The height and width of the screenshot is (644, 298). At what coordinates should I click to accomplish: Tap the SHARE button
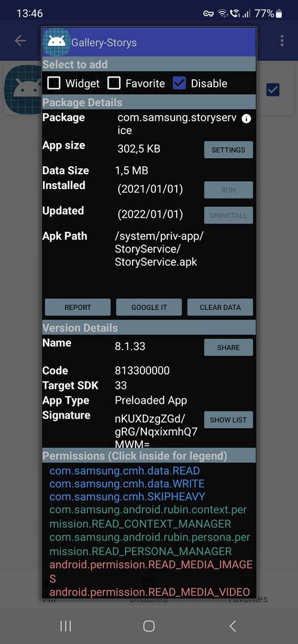(x=229, y=348)
